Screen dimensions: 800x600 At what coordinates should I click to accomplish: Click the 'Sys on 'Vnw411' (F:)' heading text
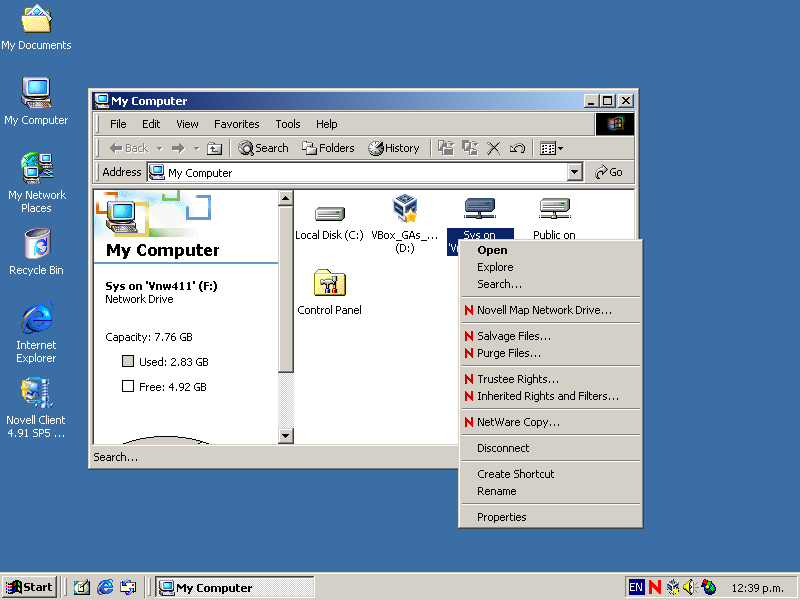click(161, 286)
